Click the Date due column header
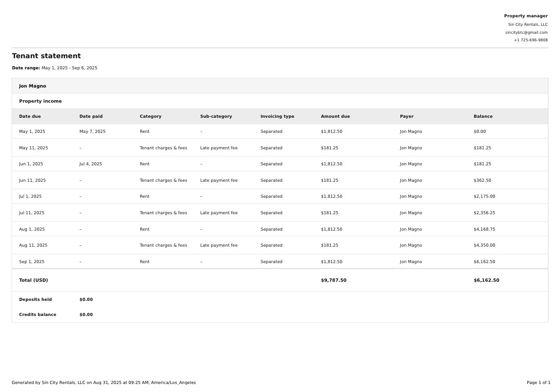The height and width of the screenshot is (392, 558). pyautogui.click(x=30, y=116)
